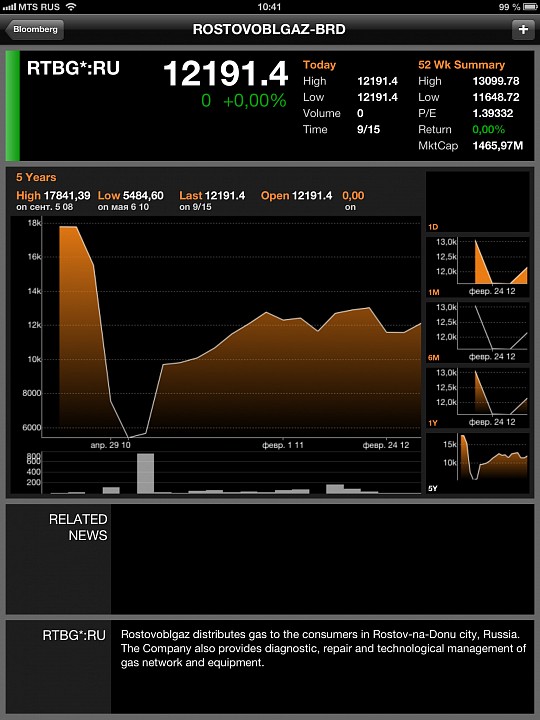
Task: Switch to the 1Y chart thumbnail
Action: [x=478, y=398]
